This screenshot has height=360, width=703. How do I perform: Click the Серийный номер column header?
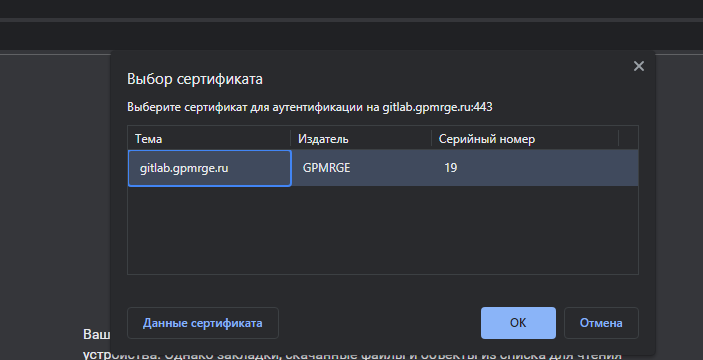point(525,139)
